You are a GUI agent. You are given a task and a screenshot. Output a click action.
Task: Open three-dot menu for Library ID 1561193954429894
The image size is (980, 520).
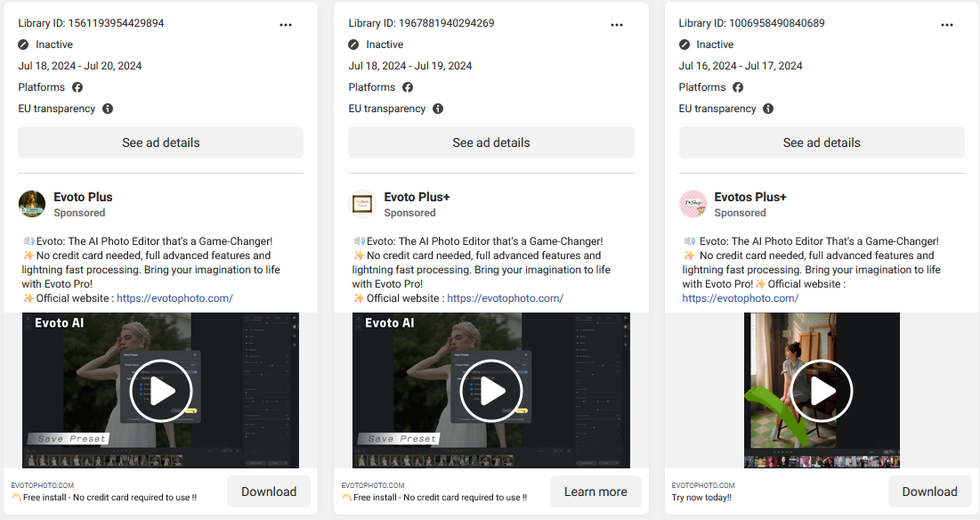coord(286,25)
